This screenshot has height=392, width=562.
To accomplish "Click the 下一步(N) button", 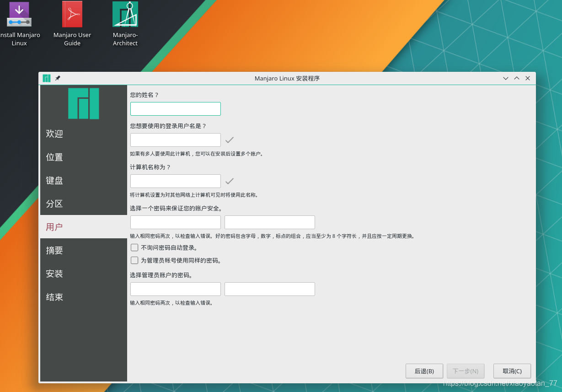I will [466, 371].
